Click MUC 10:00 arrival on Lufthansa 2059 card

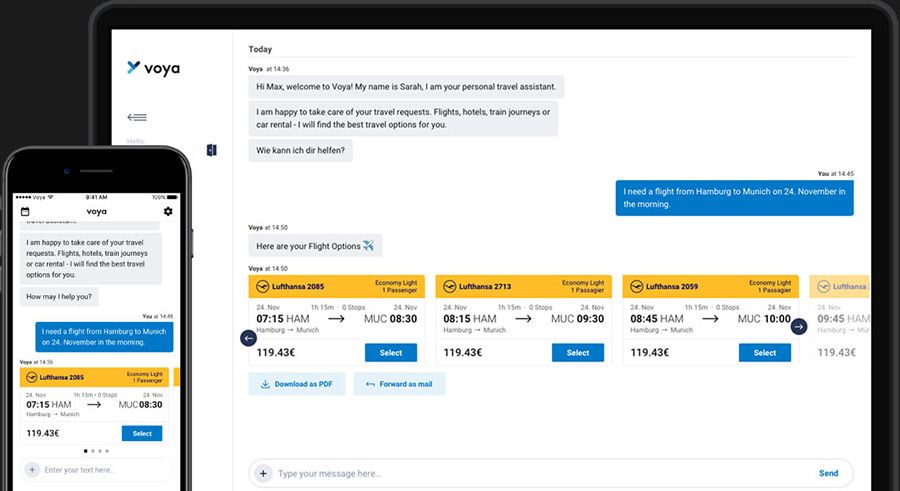[764, 319]
